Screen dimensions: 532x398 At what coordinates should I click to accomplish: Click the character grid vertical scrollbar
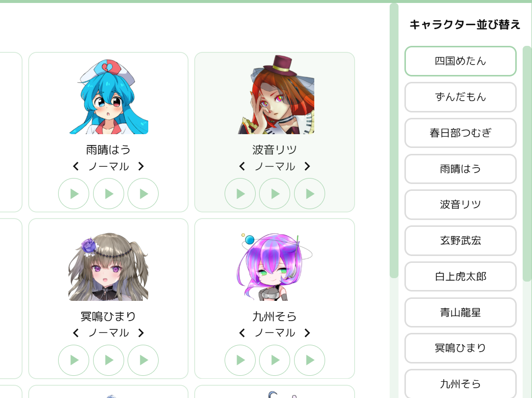(x=394, y=140)
